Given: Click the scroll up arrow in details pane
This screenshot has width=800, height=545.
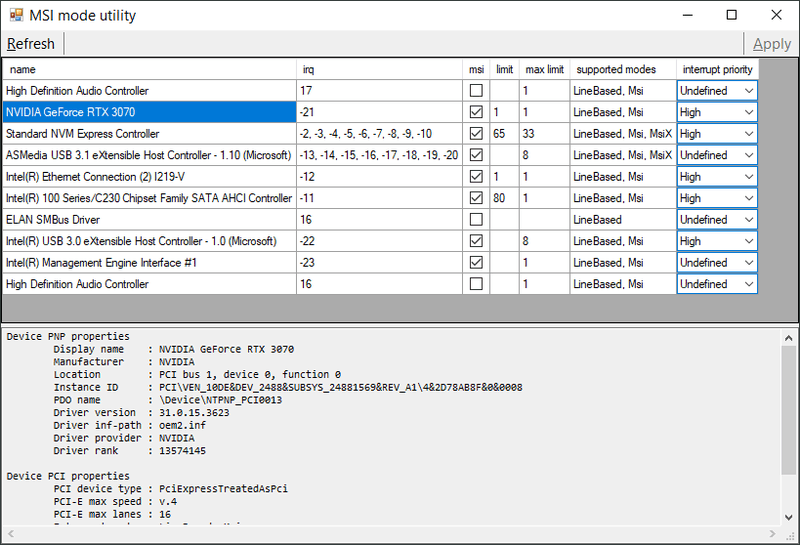Looking at the screenshot, I should click(x=788, y=338).
